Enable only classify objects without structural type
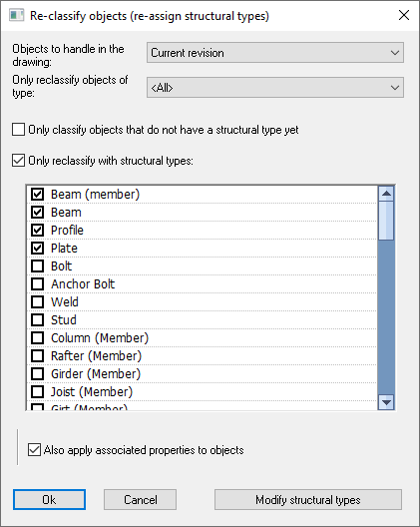420x527 pixels. coord(19,130)
